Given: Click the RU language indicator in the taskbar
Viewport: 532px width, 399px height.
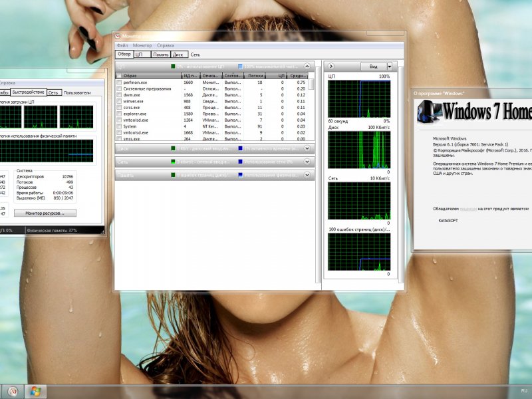Looking at the screenshot, I should [524, 391].
